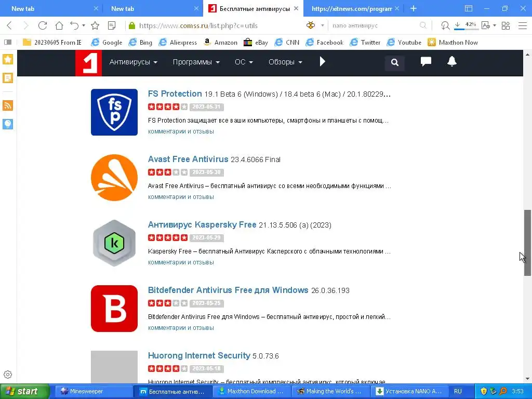This screenshot has height=399, width=532.
Task: Click the Avast Free Antivirus logo thumbnail
Action: tap(114, 178)
